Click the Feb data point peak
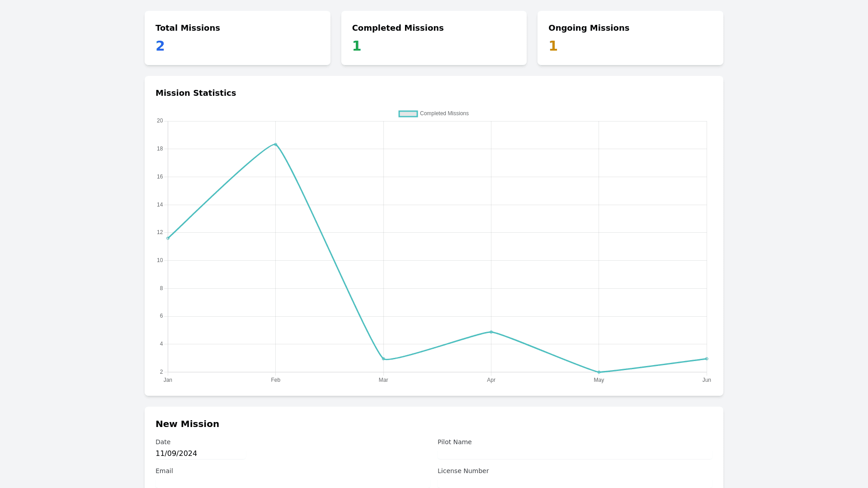Screen dimensions: 868x488 pyautogui.click(x=276, y=145)
